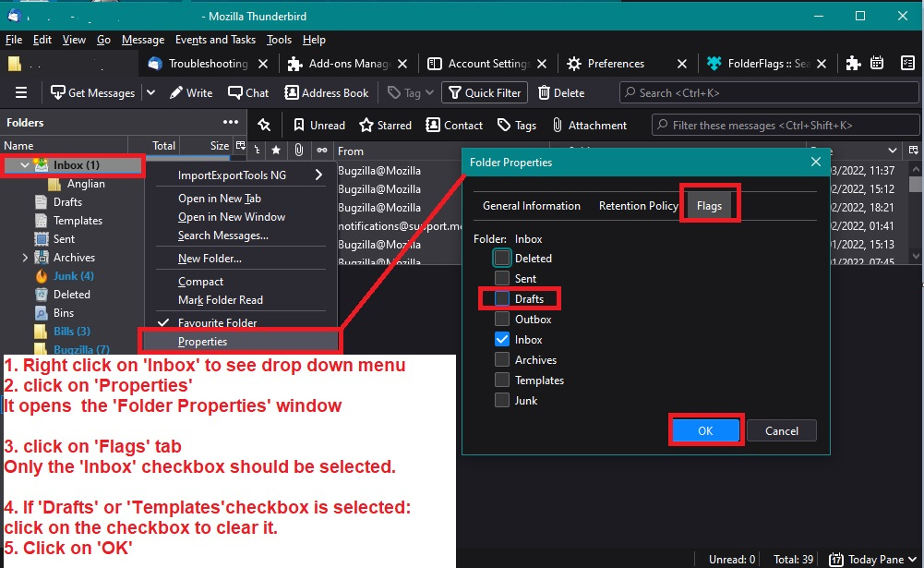Filter messages by Attachment
Image resolution: width=924 pixels, height=568 pixels.
pos(589,125)
